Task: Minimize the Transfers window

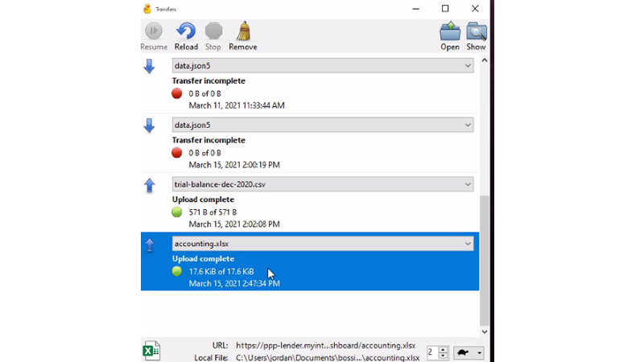Action: point(416,9)
